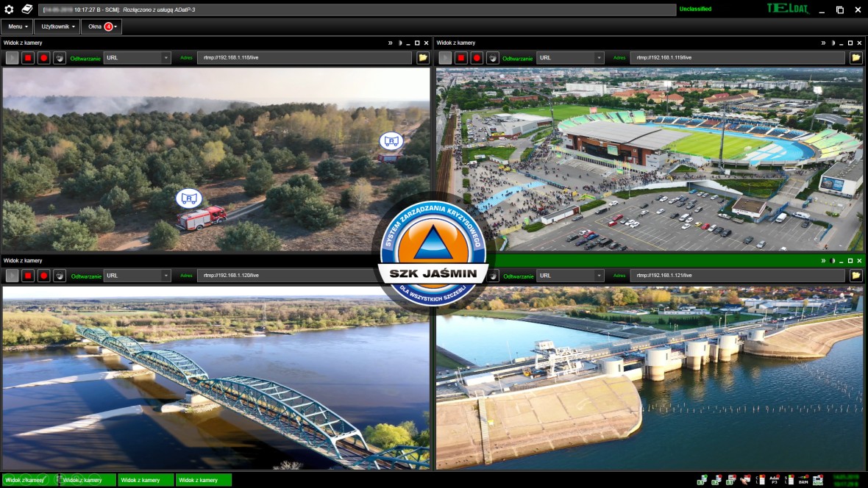Screen dimensions: 868x488
Task: Click the address field with rtmp://192.168.1.118/live
Action: click(x=305, y=57)
